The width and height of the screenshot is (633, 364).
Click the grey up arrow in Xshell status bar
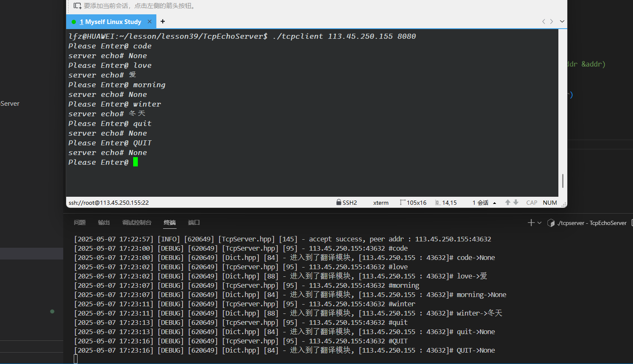pyautogui.click(x=508, y=202)
